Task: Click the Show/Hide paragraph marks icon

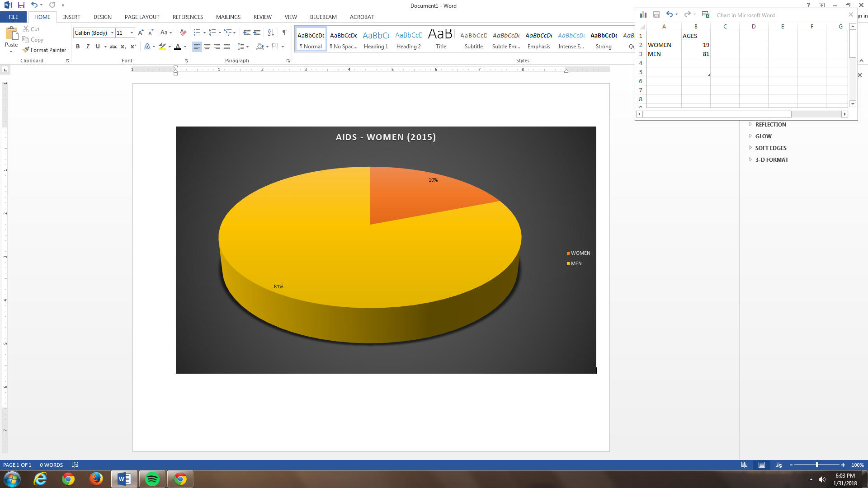Action: pyautogui.click(x=284, y=33)
